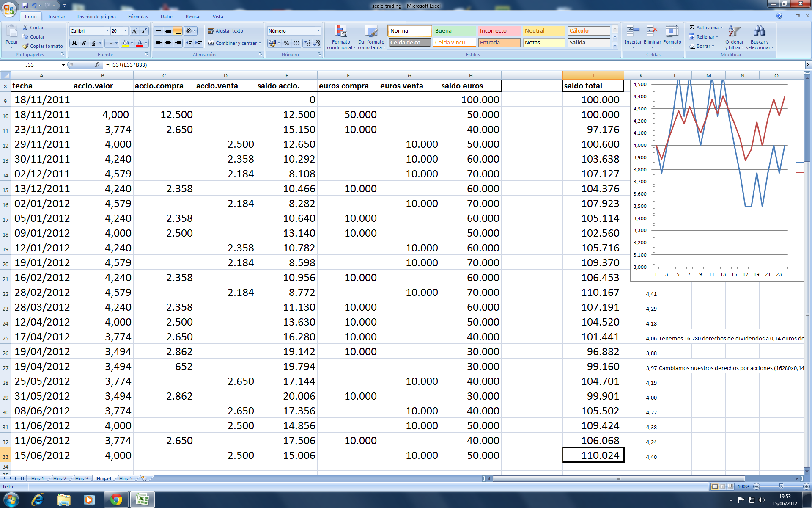Click the Buscar y seleccionar binoculars icon
The image size is (812, 508).
click(759, 31)
